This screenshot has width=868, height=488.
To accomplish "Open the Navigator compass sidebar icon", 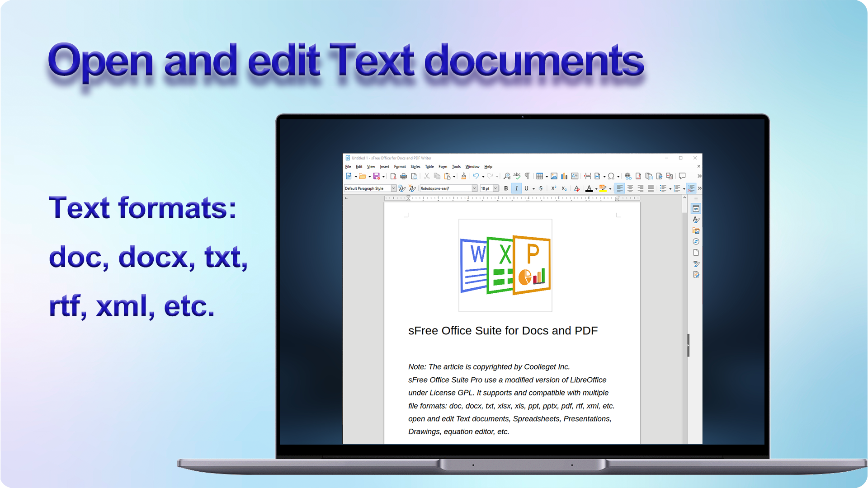I will click(696, 242).
